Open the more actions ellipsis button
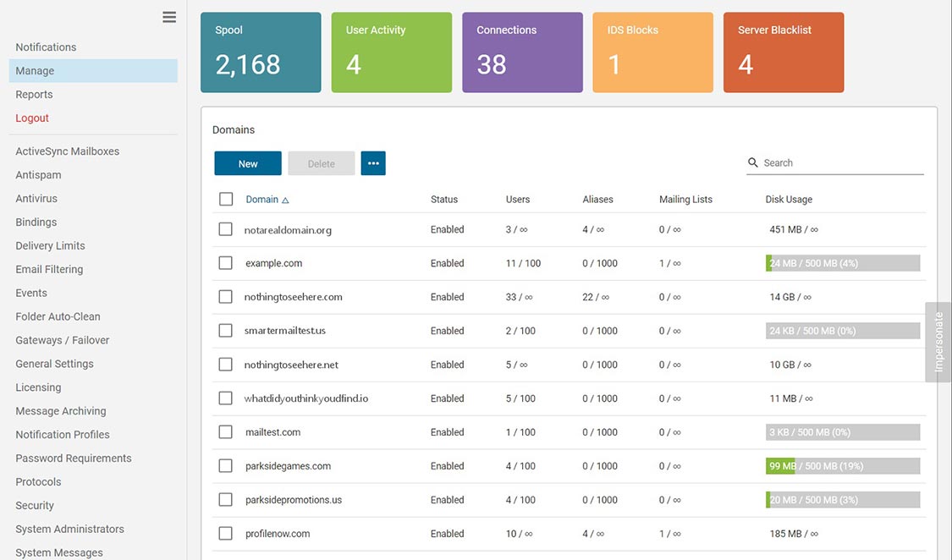Screen dimensions: 952x560 (373, 163)
